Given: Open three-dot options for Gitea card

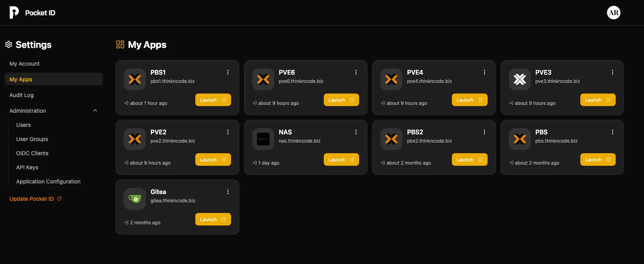Looking at the screenshot, I should pyautogui.click(x=228, y=192).
